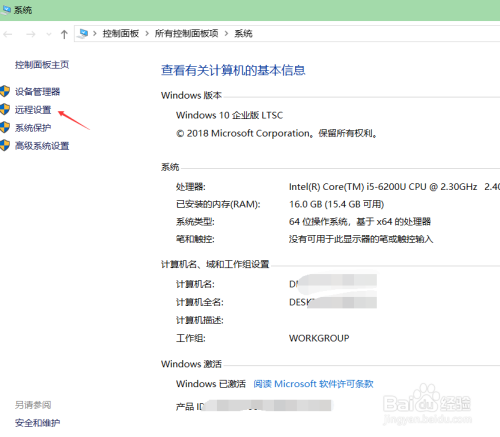Click the 计算机全名: label

coord(200,302)
